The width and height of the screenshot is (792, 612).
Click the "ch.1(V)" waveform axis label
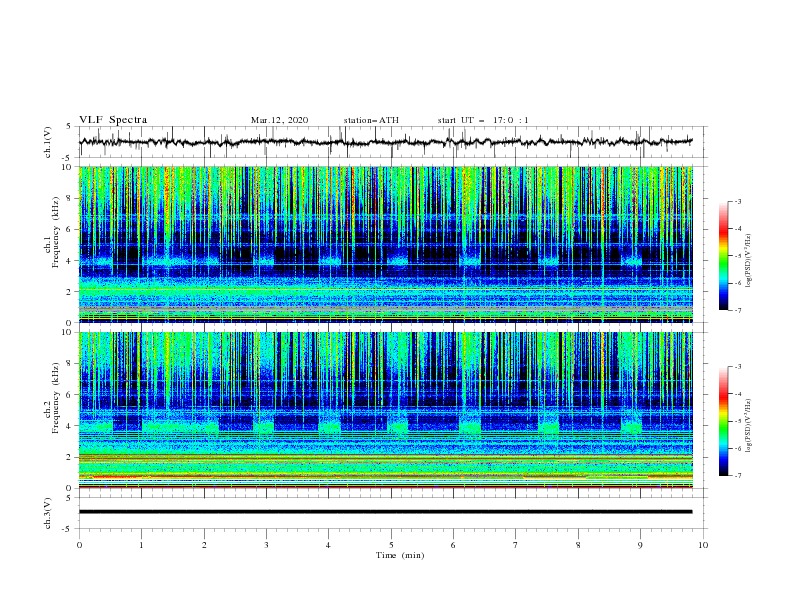tap(47, 142)
